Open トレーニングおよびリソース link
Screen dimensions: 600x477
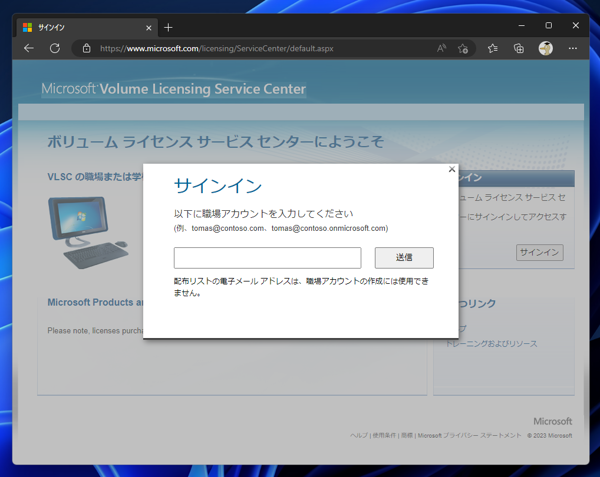point(491,344)
